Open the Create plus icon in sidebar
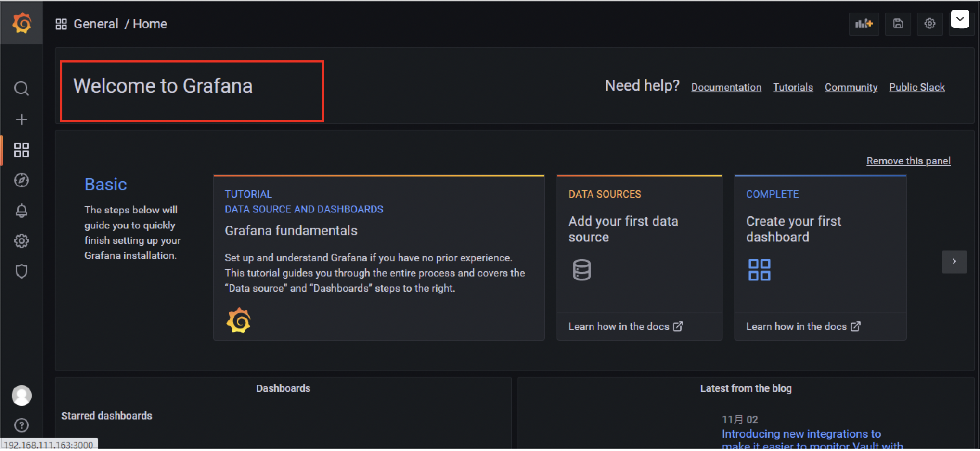This screenshot has width=980, height=451. pos(22,119)
